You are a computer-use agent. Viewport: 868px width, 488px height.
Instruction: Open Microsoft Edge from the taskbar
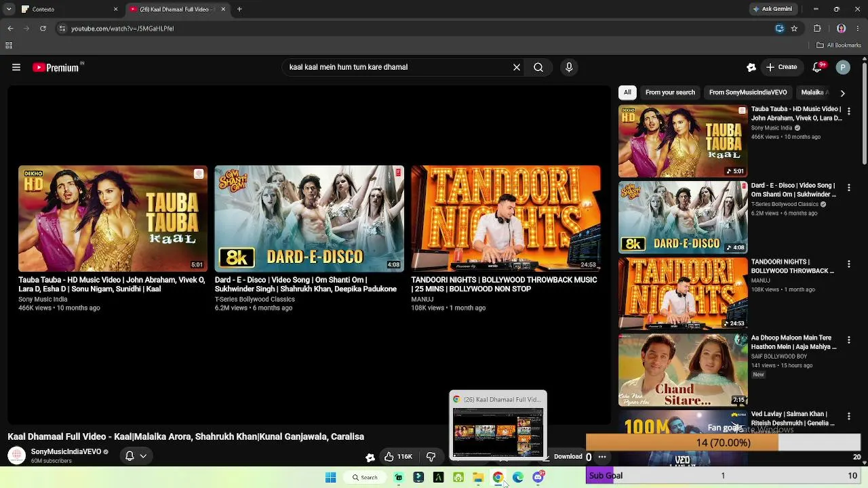click(518, 477)
